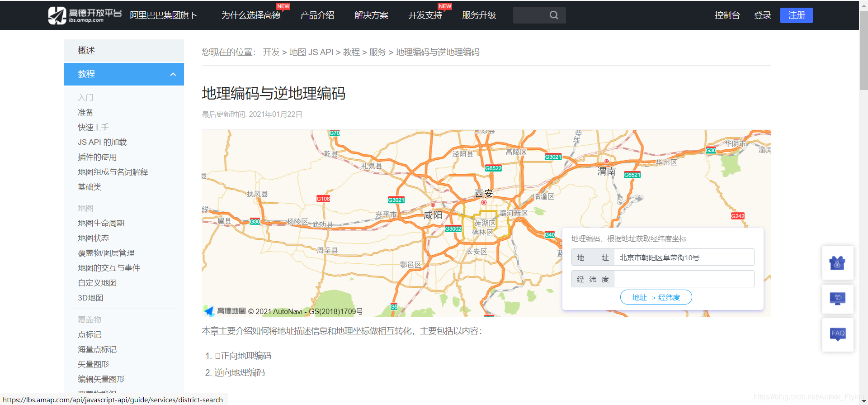Select the 教程 sidebar tab
The height and width of the screenshot is (405, 868).
(x=124, y=74)
